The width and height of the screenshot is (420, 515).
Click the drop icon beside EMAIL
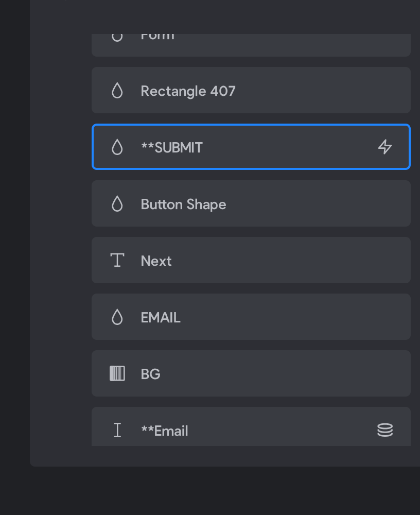pos(117,317)
